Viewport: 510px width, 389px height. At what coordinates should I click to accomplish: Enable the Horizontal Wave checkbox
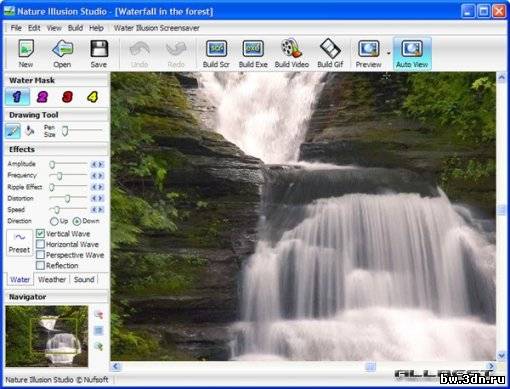coord(40,244)
